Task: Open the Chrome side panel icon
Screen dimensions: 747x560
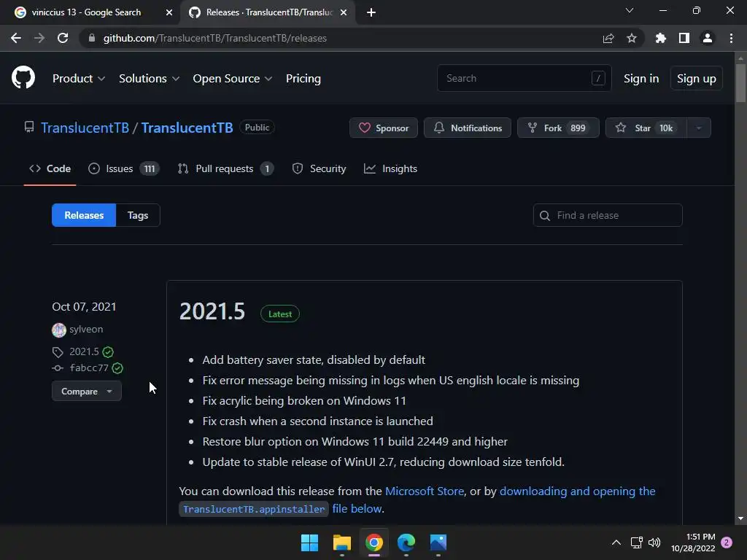Action: click(x=684, y=38)
